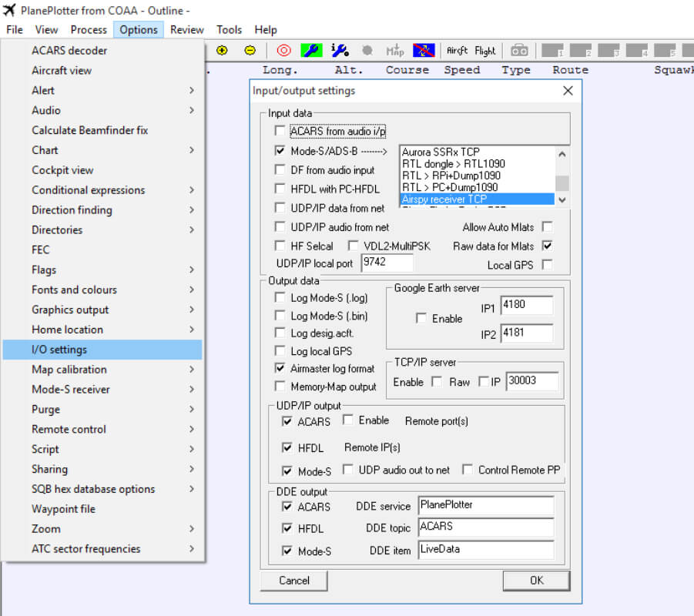Image resolution: width=694 pixels, height=616 pixels.
Task: Click the Aircft toolbar button
Action: 457,51
